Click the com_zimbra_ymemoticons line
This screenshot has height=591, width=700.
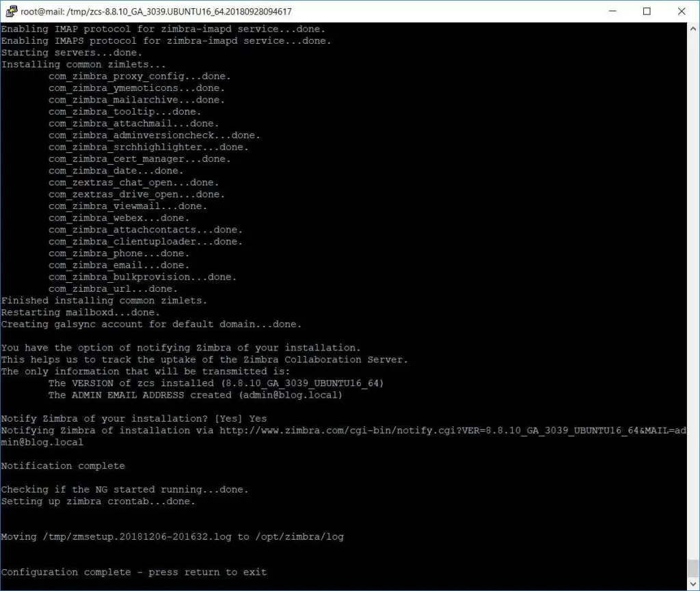(137, 88)
